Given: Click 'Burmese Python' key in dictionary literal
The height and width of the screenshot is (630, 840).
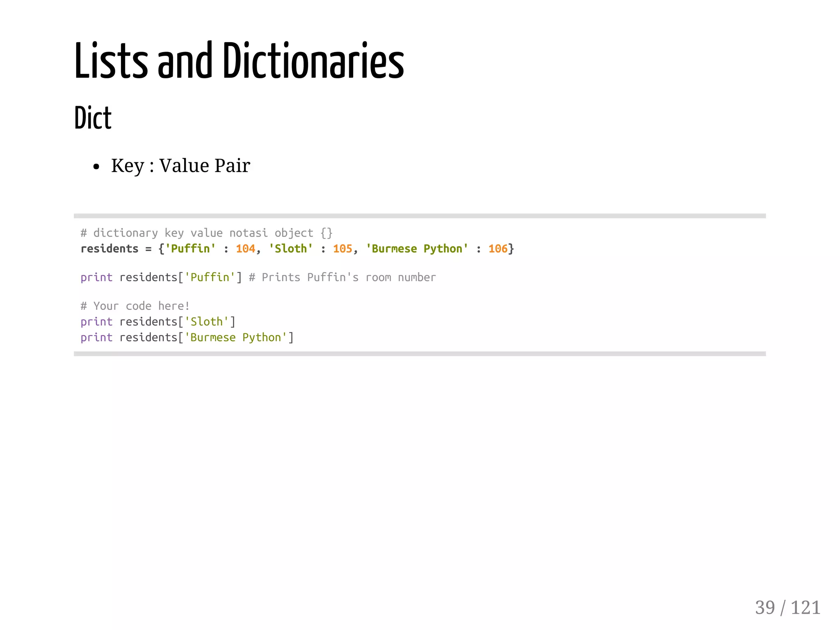Looking at the screenshot, I should (x=417, y=249).
